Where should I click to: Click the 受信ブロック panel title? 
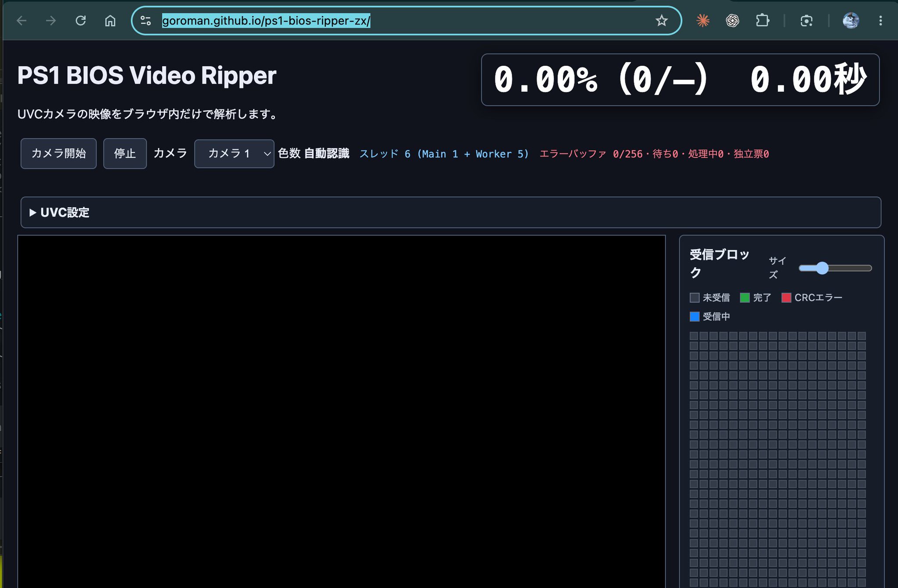coord(720,263)
